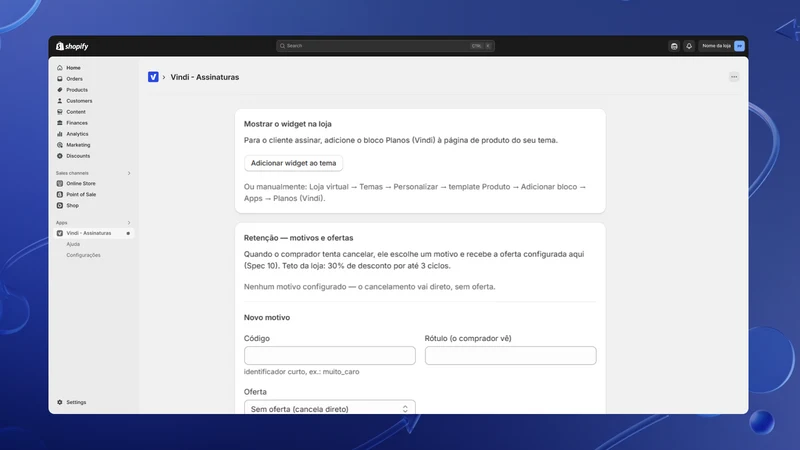This screenshot has height=450, width=800.
Task: Click the Mostrar o widget na loja heading
Action: [x=288, y=124]
